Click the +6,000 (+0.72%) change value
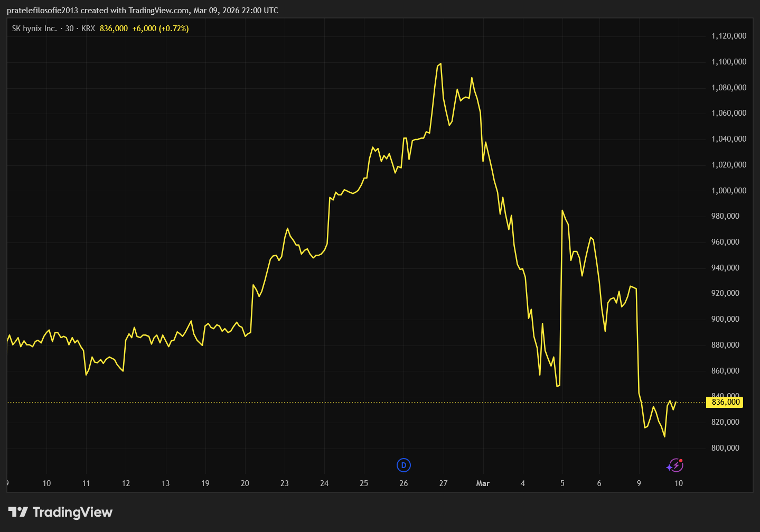Screen dimensions: 760x532 coord(161,29)
